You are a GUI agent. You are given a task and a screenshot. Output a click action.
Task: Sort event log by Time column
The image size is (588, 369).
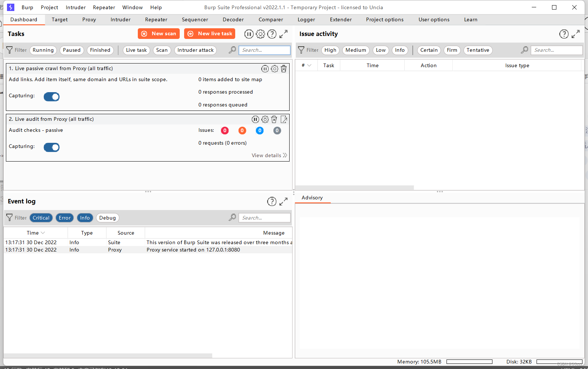pyautogui.click(x=36, y=233)
